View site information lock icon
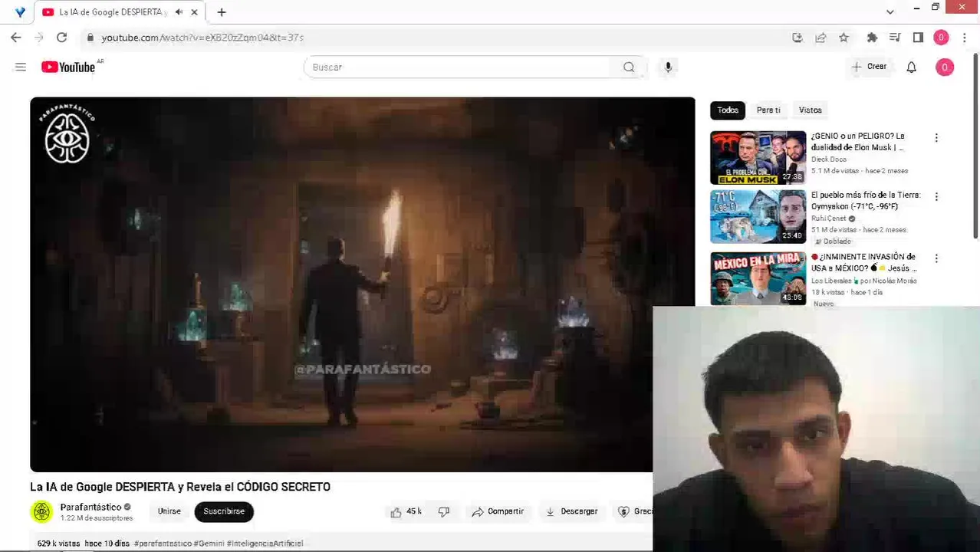 (x=90, y=38)
